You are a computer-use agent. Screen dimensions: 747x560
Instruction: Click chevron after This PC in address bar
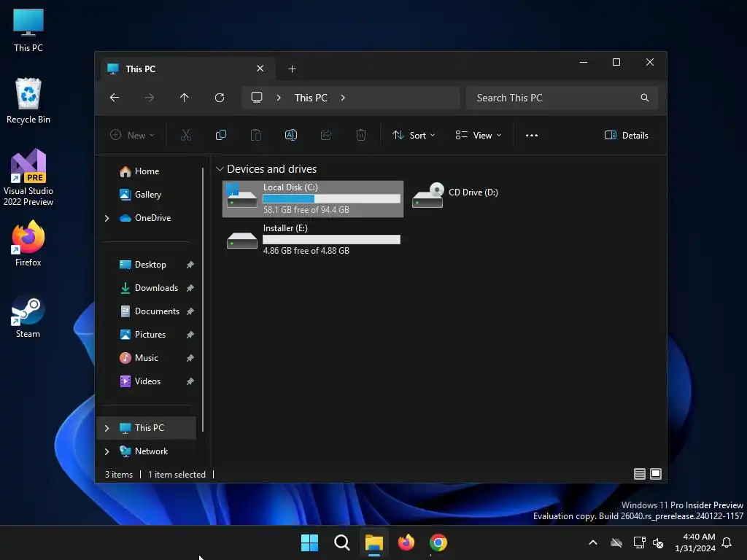pyautogui.click(x=343, y=98)
